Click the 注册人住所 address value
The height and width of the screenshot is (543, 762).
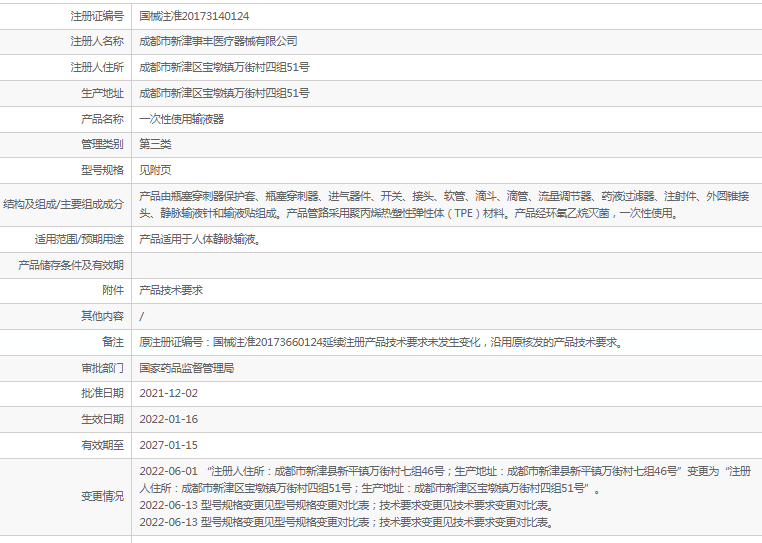point(224,67)
